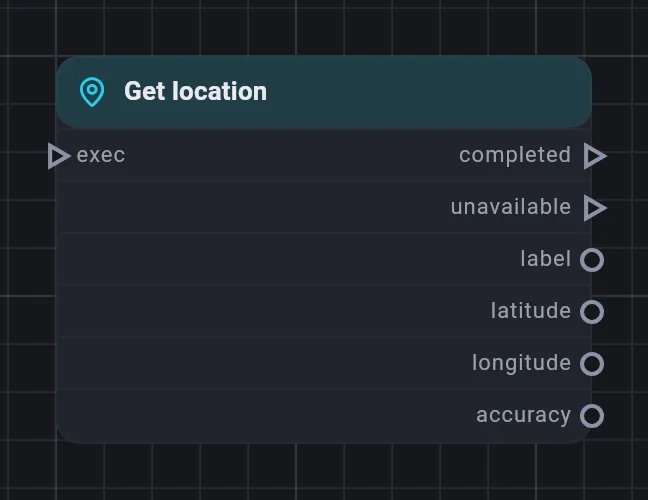The height and width of the screenshot is (500, 648).
Task: Click the label output circle pin
Action: 592,260
